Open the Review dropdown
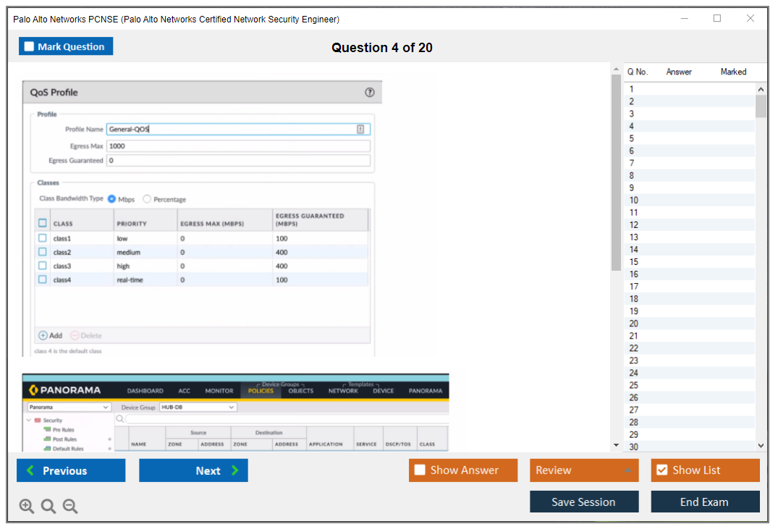The width and height of the screenshot is (778, 532). 583,470
